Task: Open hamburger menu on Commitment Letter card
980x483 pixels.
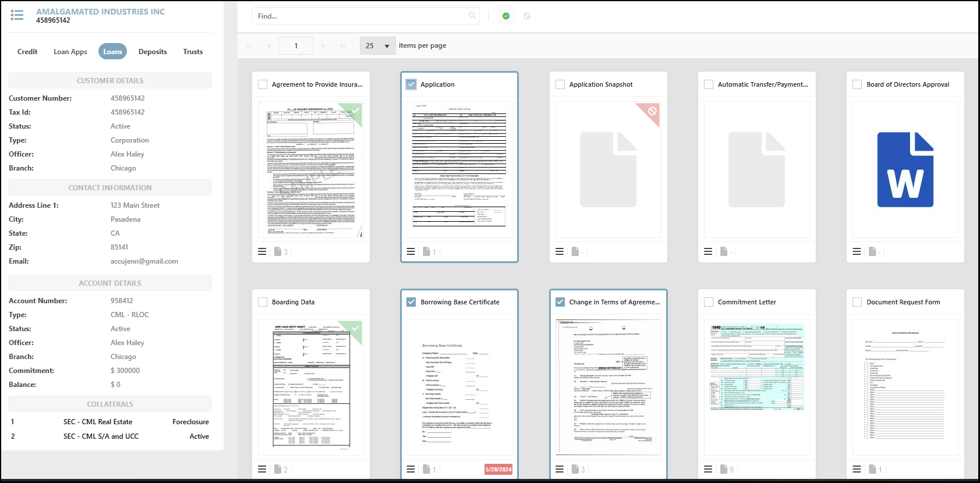Action: [x=708, y=469]
